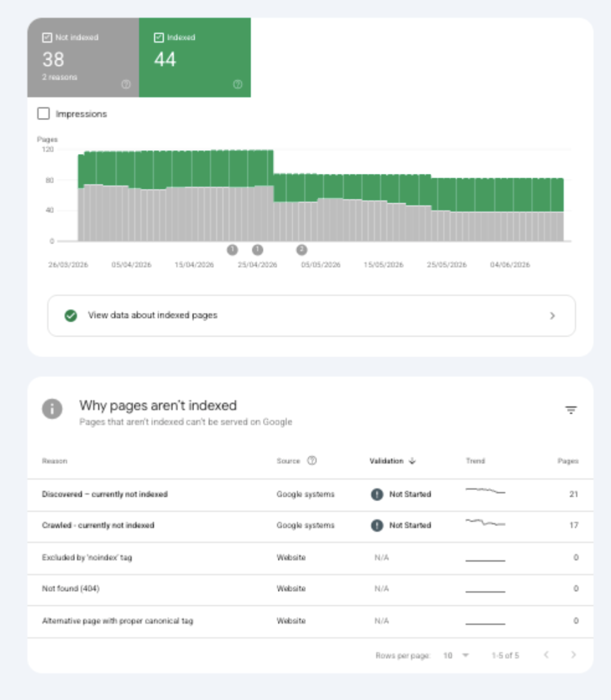Screen dimensions: 611x700
Task: Click help icon in Indexed card
Action: click(x=238, y=84)
